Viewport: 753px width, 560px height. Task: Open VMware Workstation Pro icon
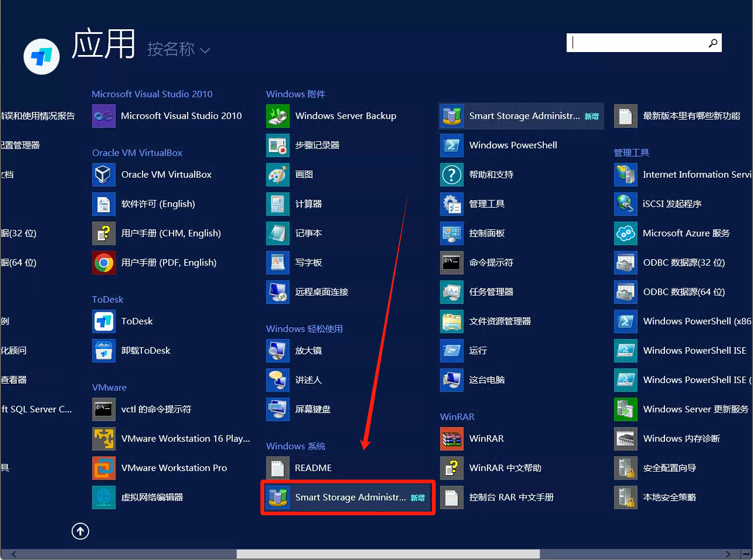coord(103,468)
